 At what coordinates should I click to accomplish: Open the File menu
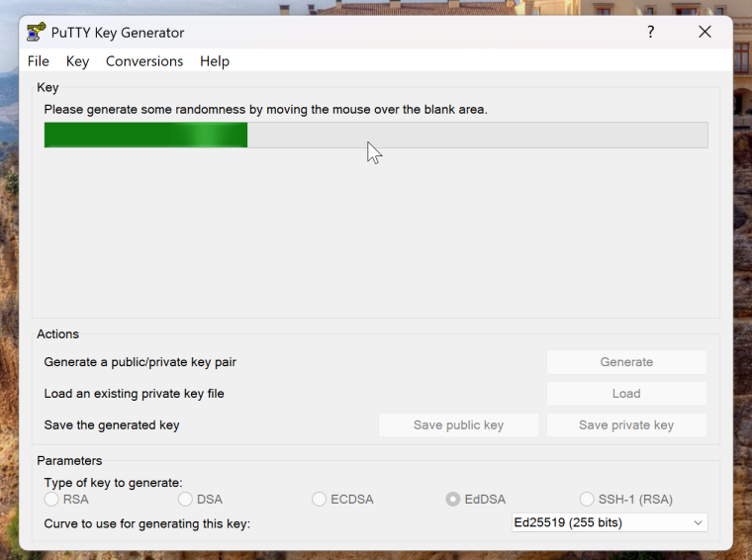[39, 61]
